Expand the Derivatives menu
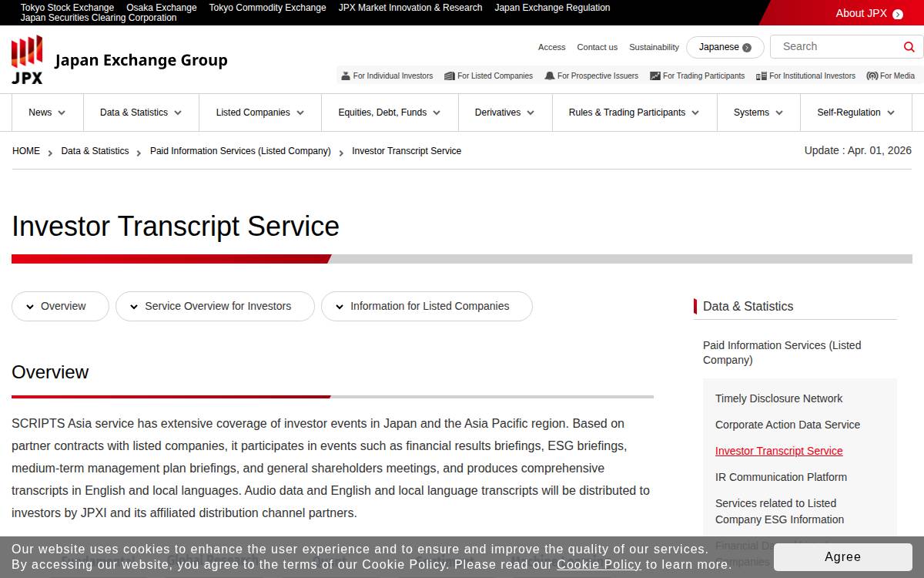The image size is (924, 578). coord(505,113)
